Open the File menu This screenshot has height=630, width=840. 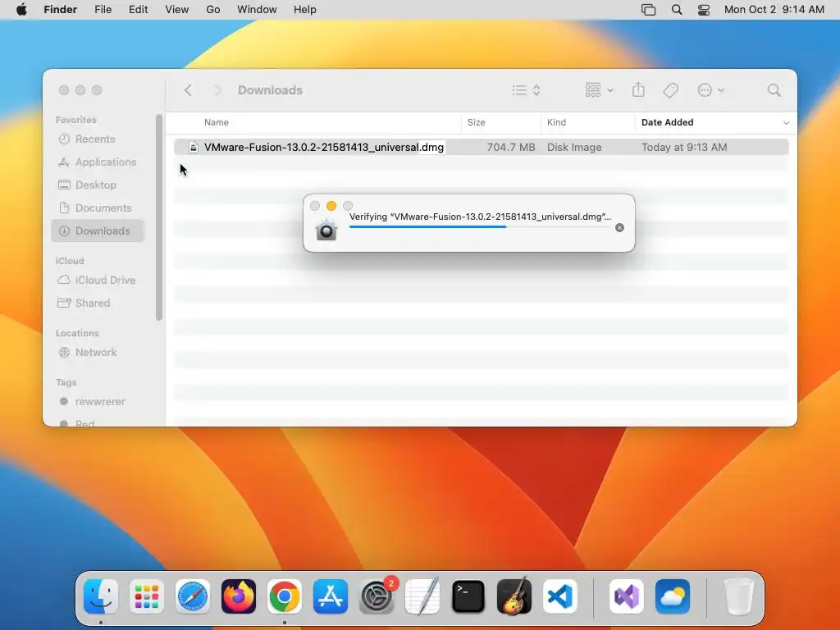coord(103,10)
